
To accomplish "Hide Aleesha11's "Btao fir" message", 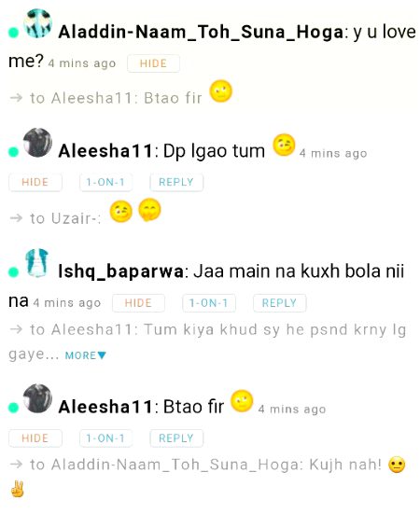I will (x=35, y=438).
